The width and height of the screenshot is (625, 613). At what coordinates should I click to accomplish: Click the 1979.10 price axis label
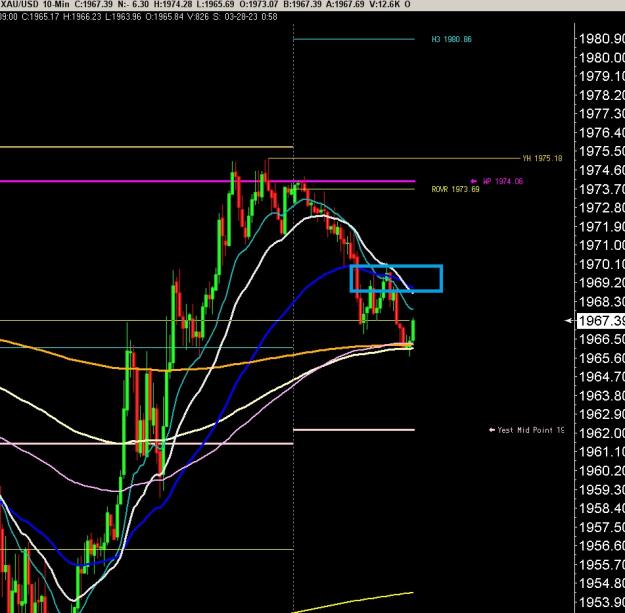click(601, 76)
